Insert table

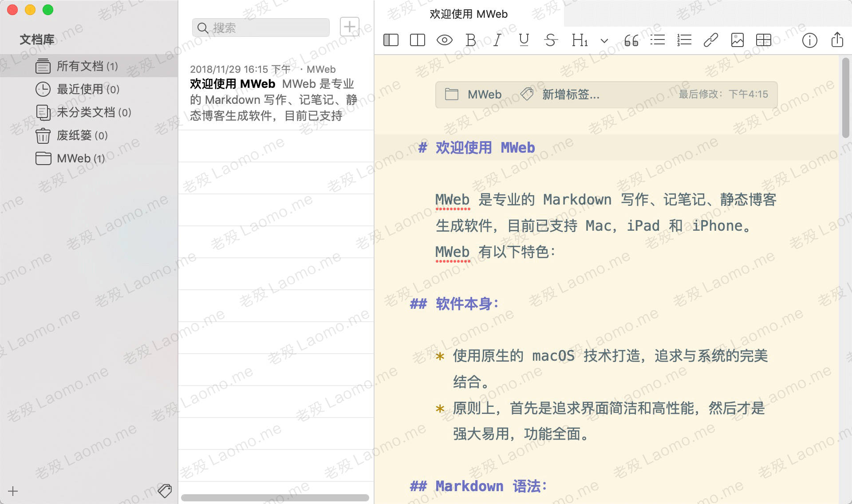764,40
